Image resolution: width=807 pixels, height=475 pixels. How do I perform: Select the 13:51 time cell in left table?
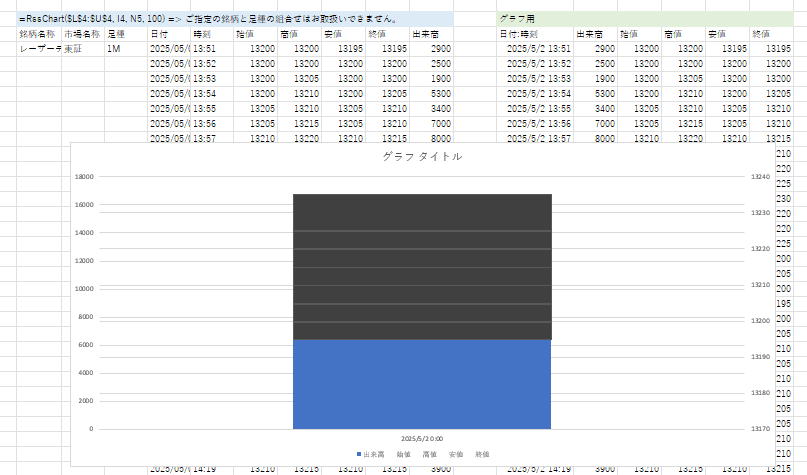coord(212,49)
